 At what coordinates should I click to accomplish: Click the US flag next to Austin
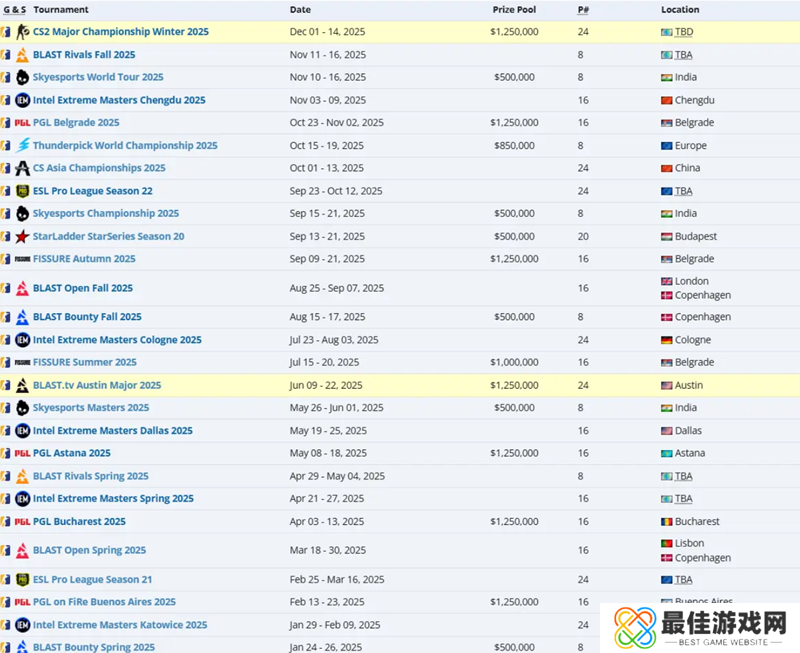tap(666, 386)
